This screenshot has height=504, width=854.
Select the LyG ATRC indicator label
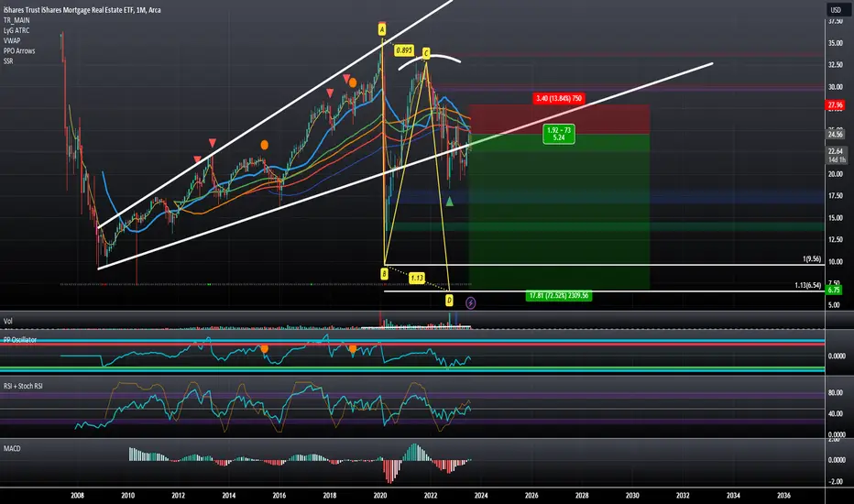pyautogui.click(x=16, y=30)
